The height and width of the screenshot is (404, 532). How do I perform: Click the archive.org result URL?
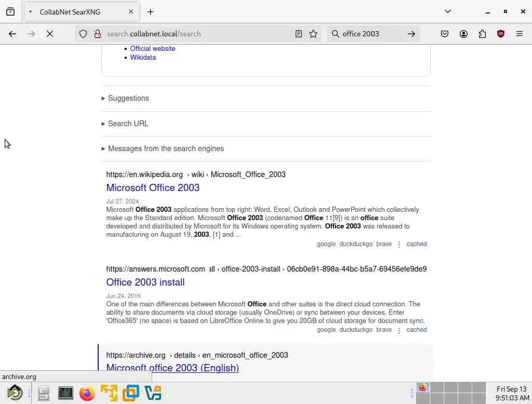(x=197, y=355)
